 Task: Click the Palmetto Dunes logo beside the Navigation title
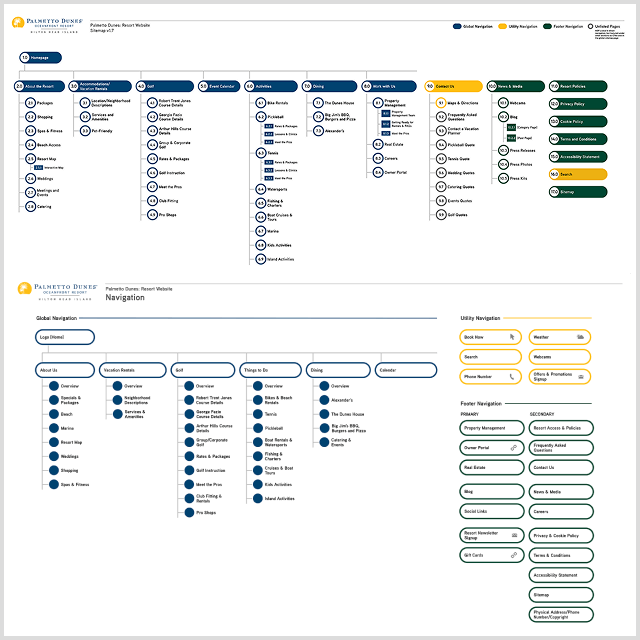(x=57, y=291)
